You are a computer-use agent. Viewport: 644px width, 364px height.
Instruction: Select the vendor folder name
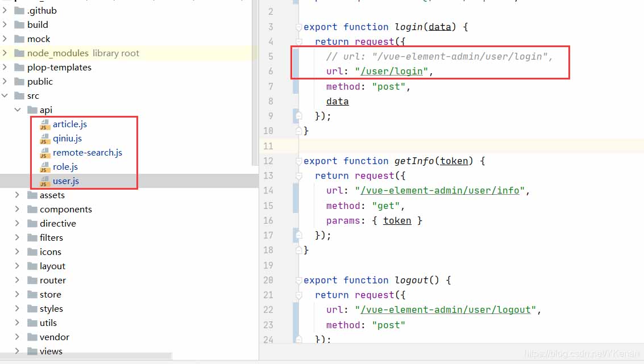point(55,337)
